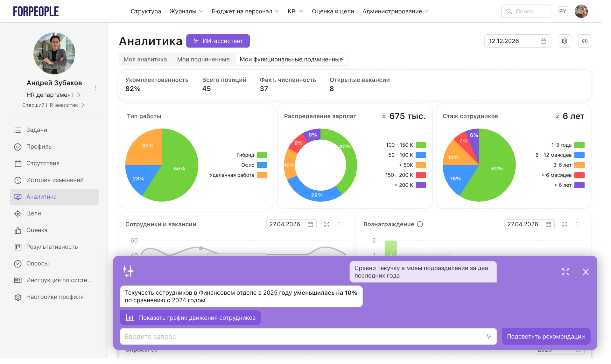Screen dimensions: 611x364
Task: Expand the AI assistant panel
Action: [x=565, y=272]
